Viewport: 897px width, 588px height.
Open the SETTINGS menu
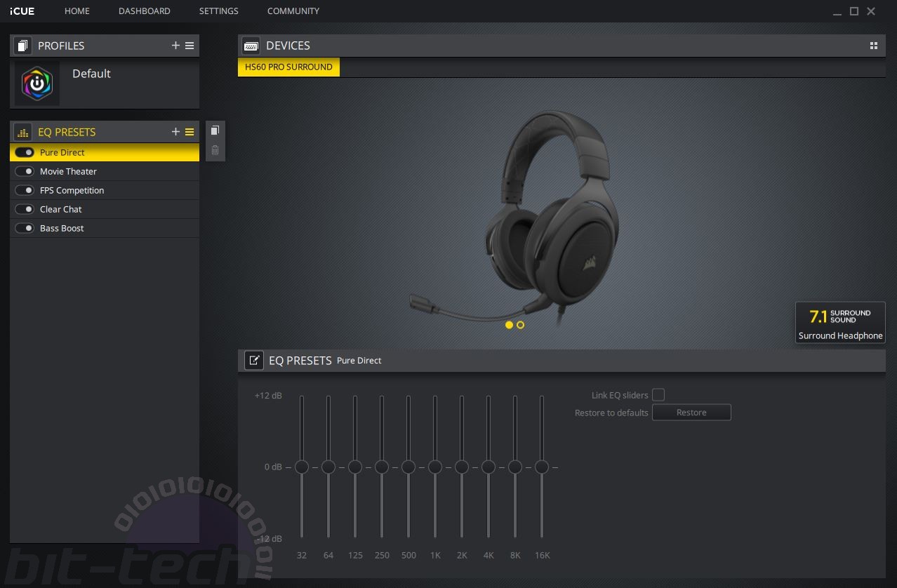219,11
